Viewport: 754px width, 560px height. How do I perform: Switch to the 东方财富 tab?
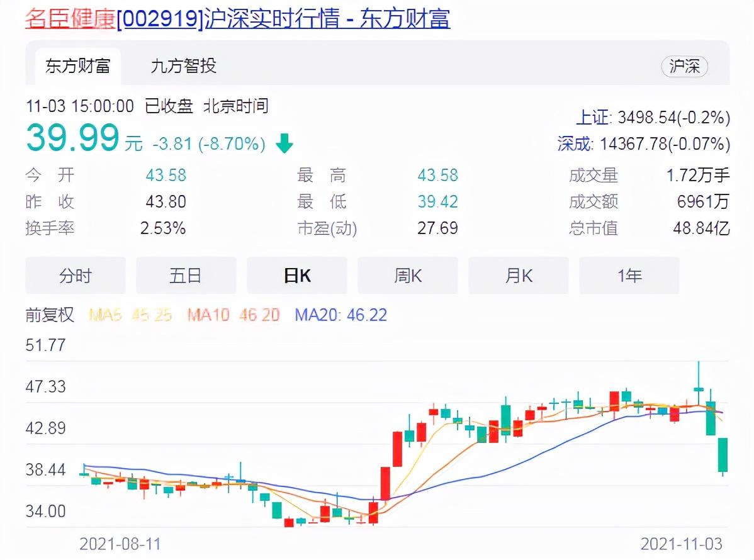click(77, 66)
